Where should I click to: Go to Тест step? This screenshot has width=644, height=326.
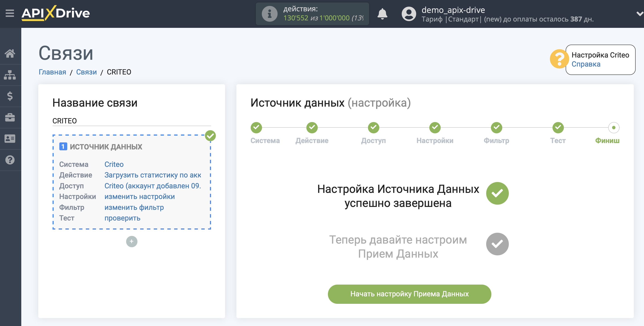click(x=558, y=141)
